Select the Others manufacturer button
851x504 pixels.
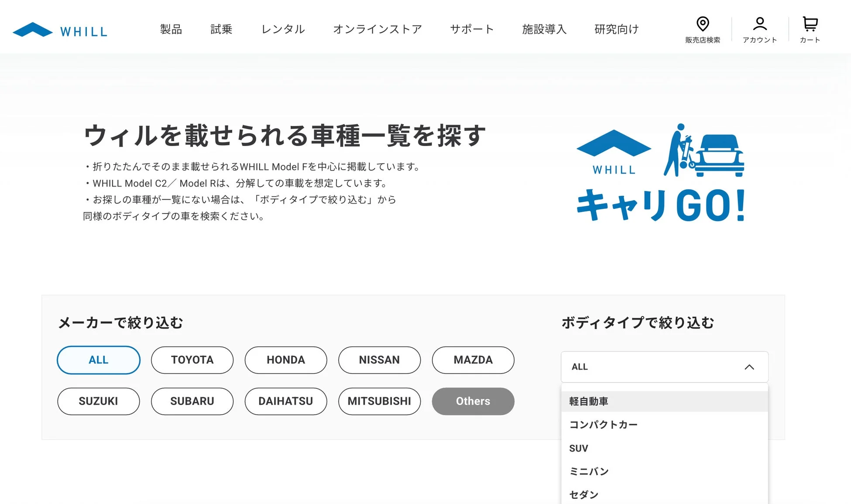click(473, 401)
